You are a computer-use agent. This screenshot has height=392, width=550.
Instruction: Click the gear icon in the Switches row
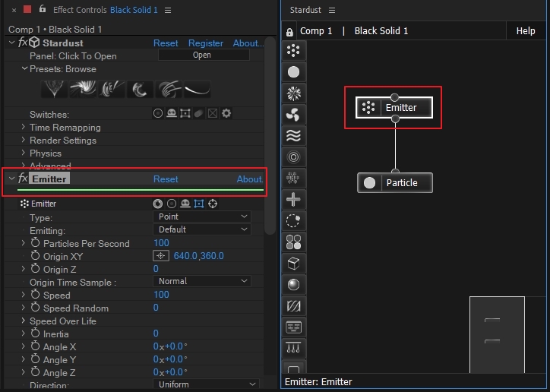(226, 114)
